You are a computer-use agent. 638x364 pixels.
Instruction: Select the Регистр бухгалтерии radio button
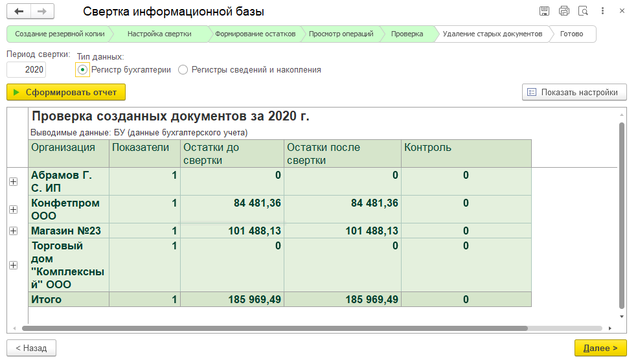click(82, 69)
